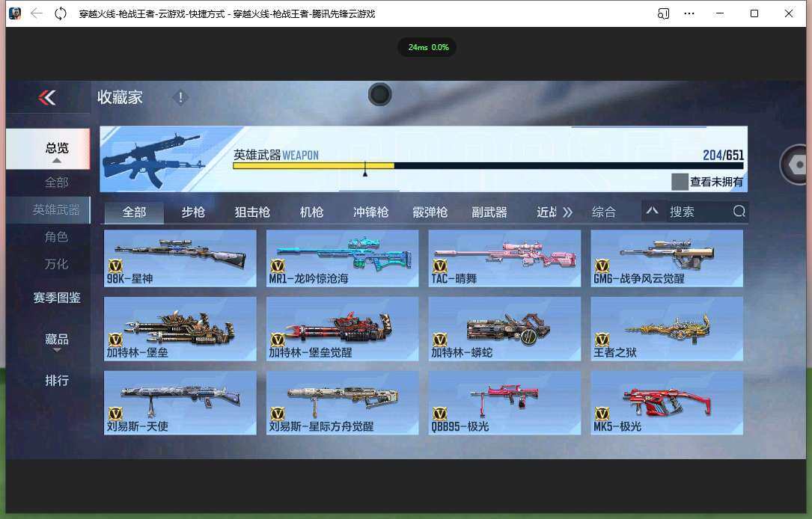The width and height of the screenshot is (812, 519).
Task: Click the dark circular floating button
Action: pos(379,94)
